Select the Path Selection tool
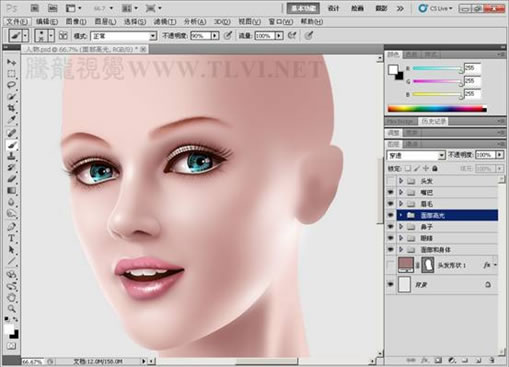Image resolution: width=509 pixels, height=367 pixels. tap(11, 250)
